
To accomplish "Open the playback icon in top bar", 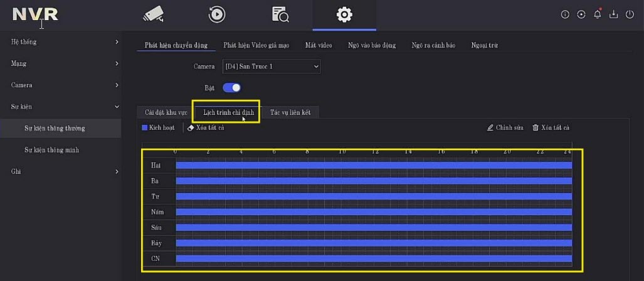I will (217, 14).
